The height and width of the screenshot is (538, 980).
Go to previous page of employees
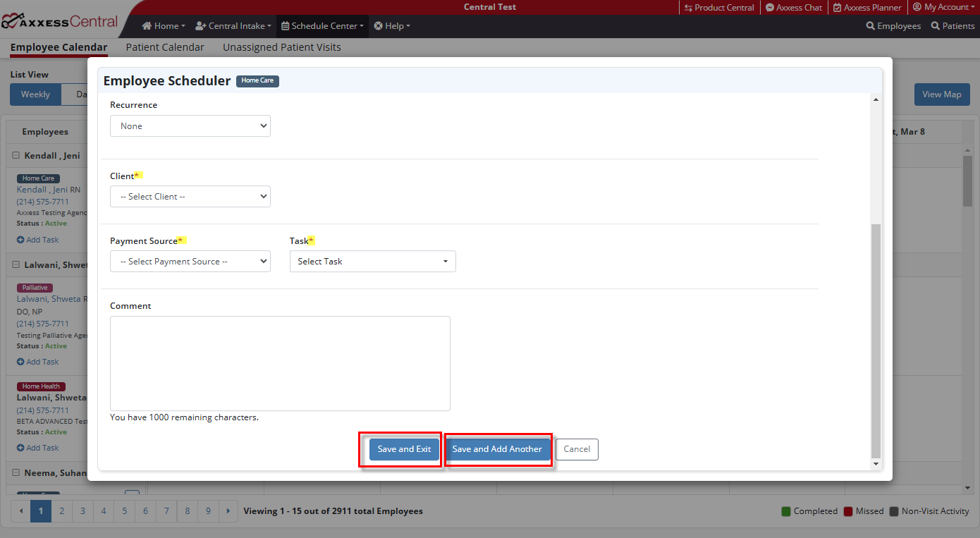pos(20,511)
